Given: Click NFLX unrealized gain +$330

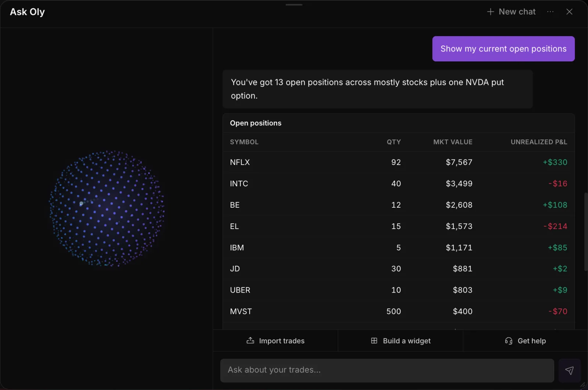Looking at the screenshot, I should click(x=555, y=162).
